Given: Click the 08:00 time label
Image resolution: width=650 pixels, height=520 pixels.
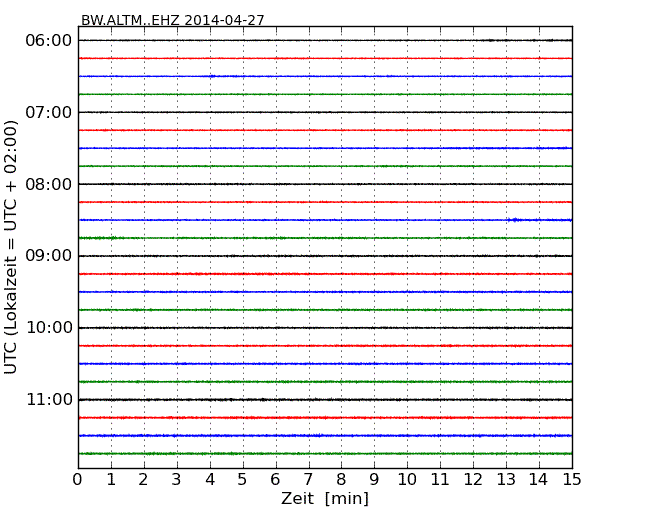Looking at the screenshot, I should pos(49,184).
